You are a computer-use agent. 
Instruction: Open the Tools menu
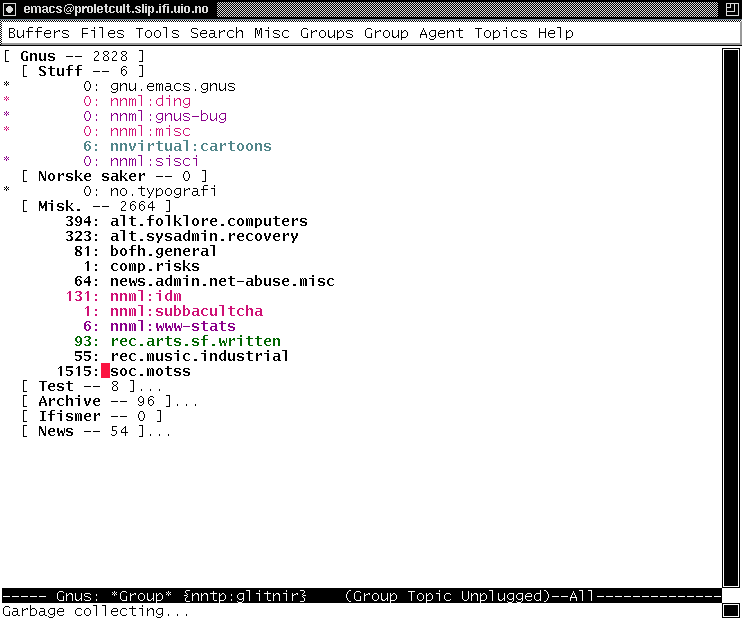(x=157, y=33)
